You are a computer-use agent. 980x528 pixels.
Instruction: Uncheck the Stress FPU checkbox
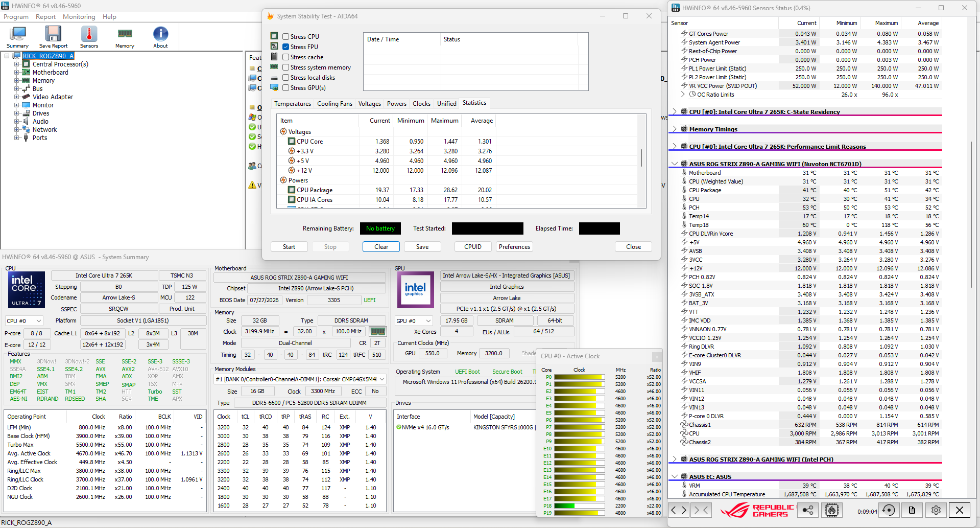[286, 47]
